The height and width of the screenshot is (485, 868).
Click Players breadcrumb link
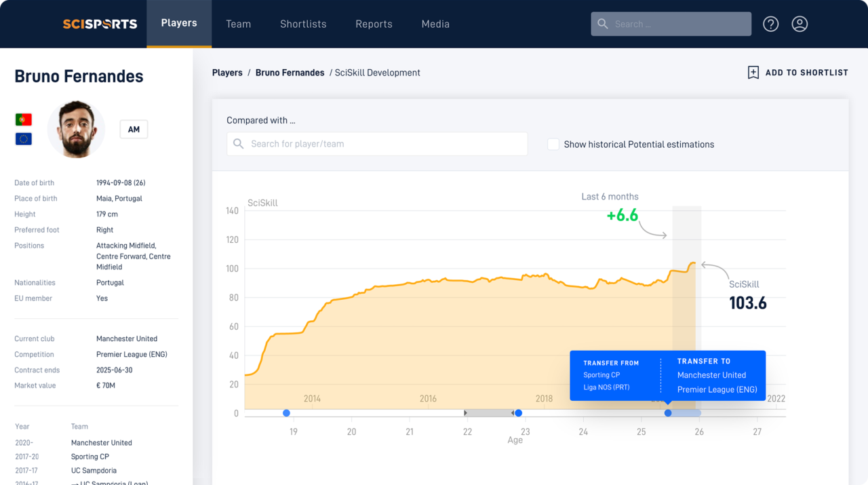point(227,73)
